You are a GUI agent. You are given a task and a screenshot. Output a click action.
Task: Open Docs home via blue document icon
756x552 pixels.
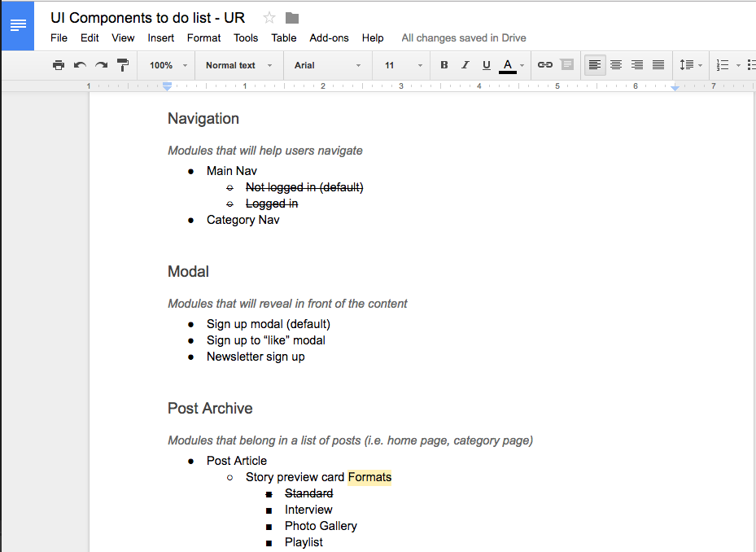pyautogui.click(x=18, y=25)
